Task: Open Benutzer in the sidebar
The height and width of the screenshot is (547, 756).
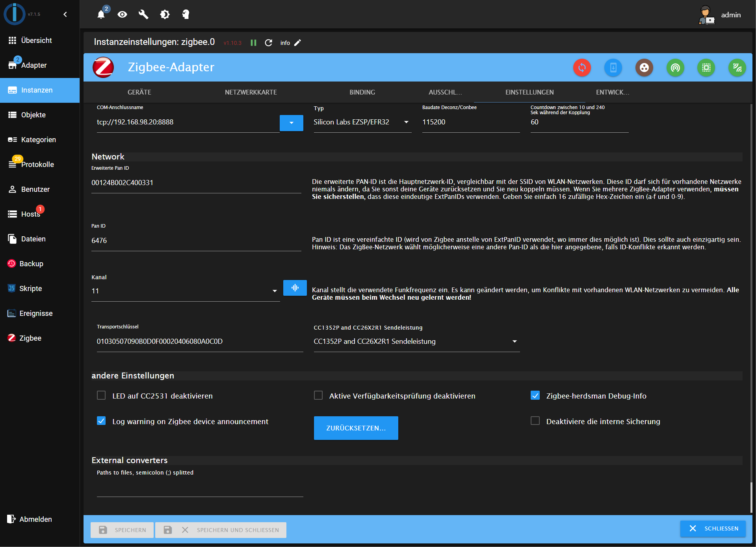Action: pyautogui.click(x=40, y=189)
